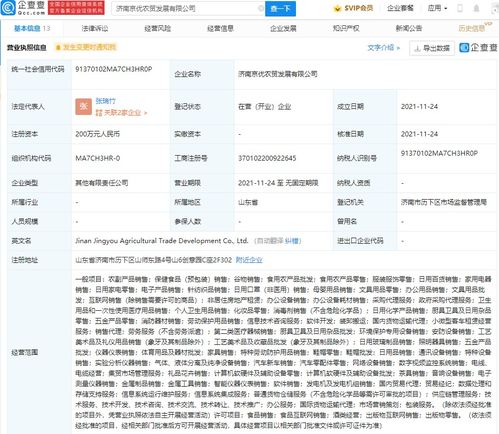This screenshot has height=434, width=499.
Task: Click the 营业执照信息 section heading
Action: pos(27,47)
